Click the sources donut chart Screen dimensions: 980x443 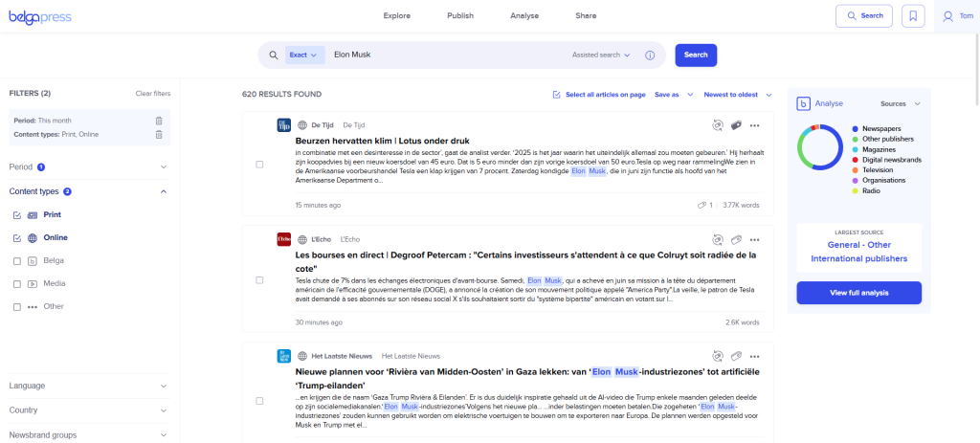click(819, 146)
